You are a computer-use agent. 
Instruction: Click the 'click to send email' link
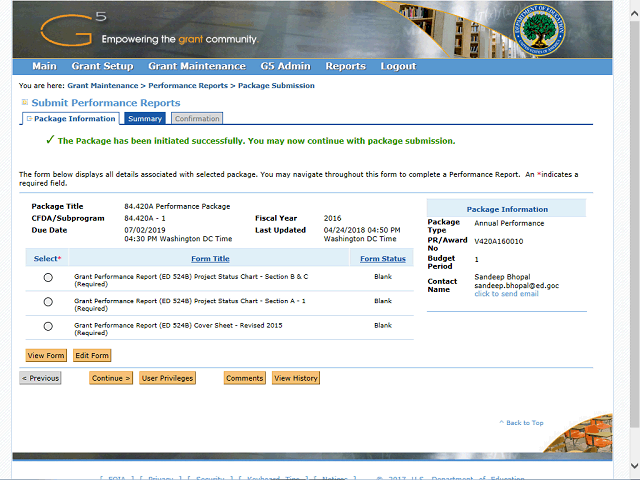(x=506, y=293)
